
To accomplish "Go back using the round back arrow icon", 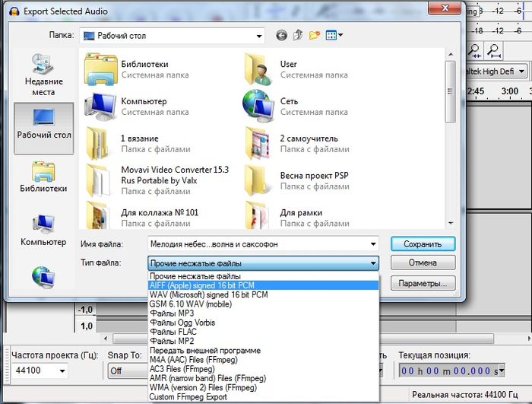I will (x=281, y=35).
